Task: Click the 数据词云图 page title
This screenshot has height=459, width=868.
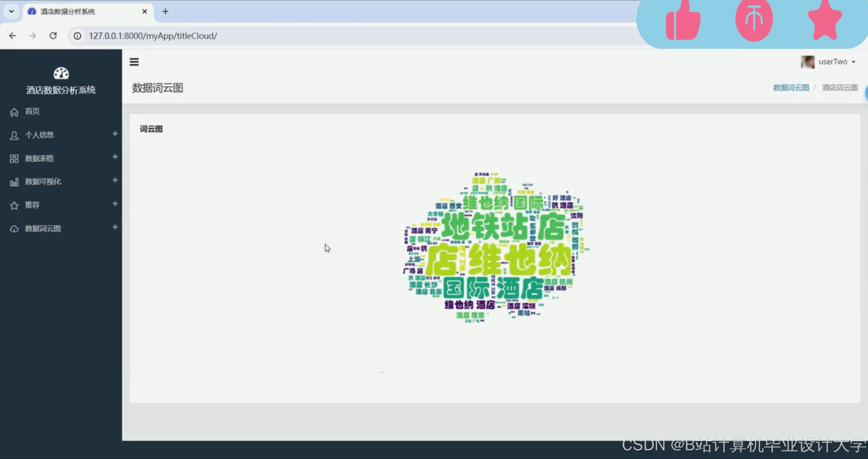Action: pyautogui.click(x=157, y=88)
